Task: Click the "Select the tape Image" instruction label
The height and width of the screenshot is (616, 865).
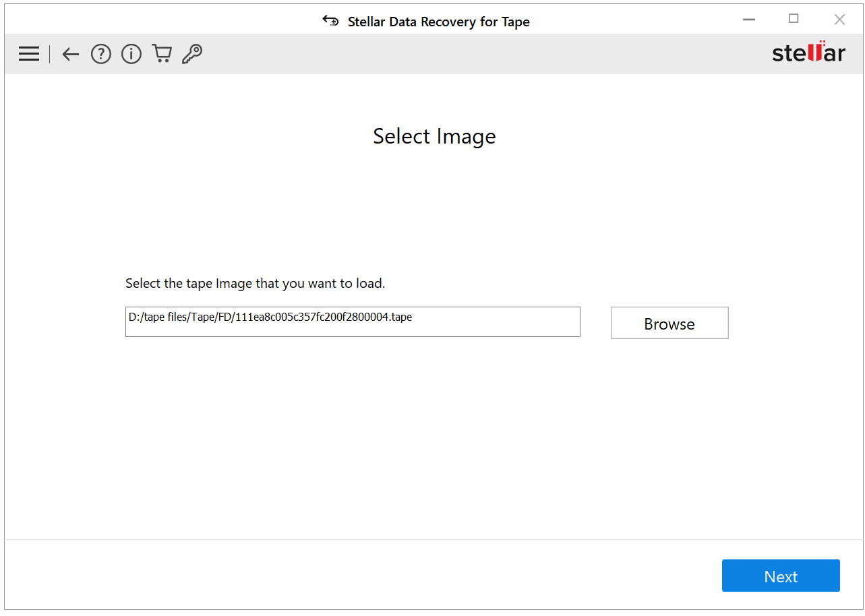Action: click(x=255, y=284)
